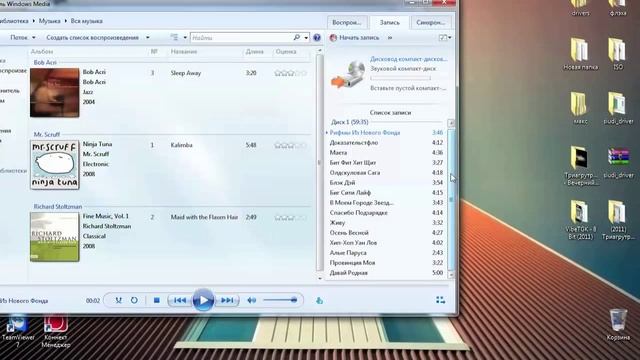This screenshot has width=640, height=360.
Task: Open the WinRAR 'siudi_driver' archive icon
Action: point(618,163)
